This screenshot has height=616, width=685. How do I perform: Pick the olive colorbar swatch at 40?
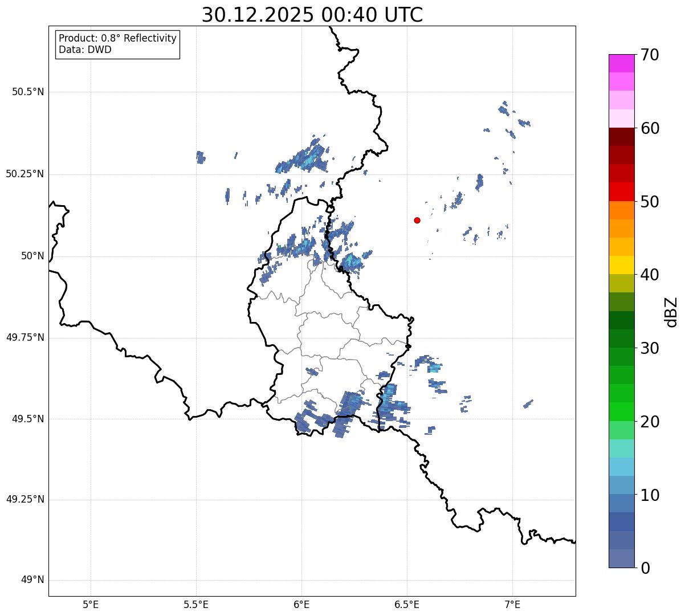pyautogui.click(x=621, y=283)
